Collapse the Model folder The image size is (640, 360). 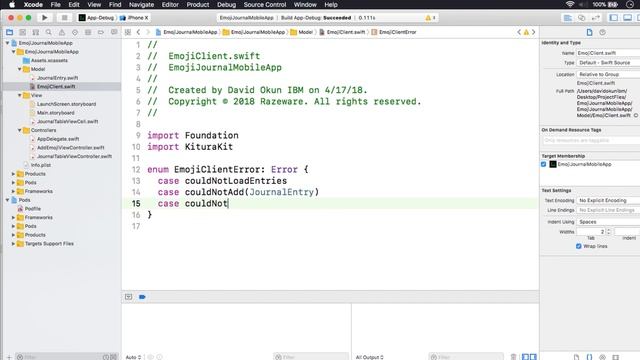[x=20, y=69]
